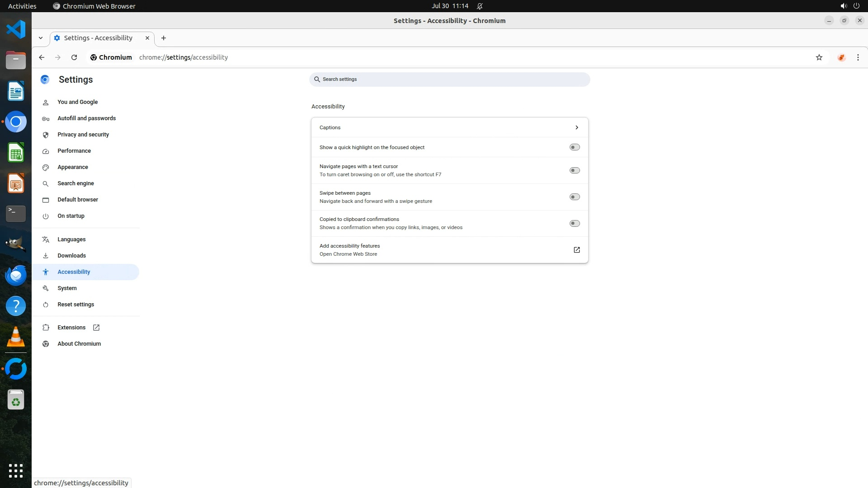Image resolution: width=868 pixels, height=488 pixels.
Task: Click the profile avatar icon in the toolbar
Action: point(841,57)
